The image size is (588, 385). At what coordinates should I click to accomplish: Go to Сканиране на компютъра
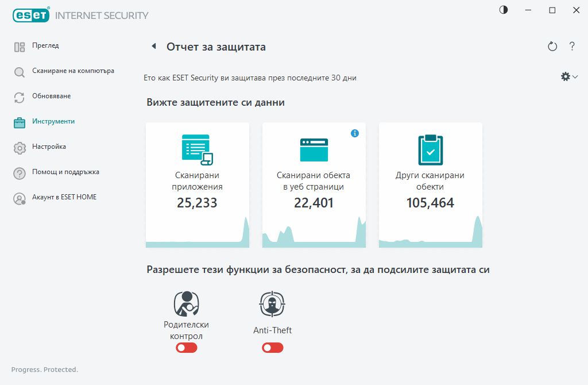(73, 71)
